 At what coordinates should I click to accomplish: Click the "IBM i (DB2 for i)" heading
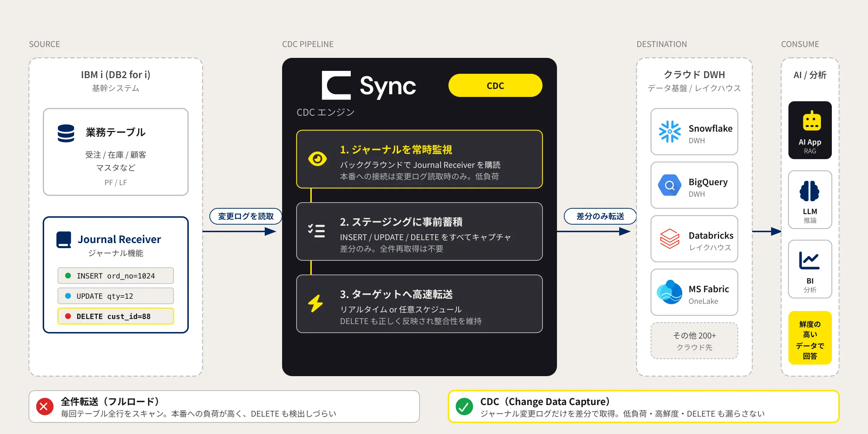(116, 75)
